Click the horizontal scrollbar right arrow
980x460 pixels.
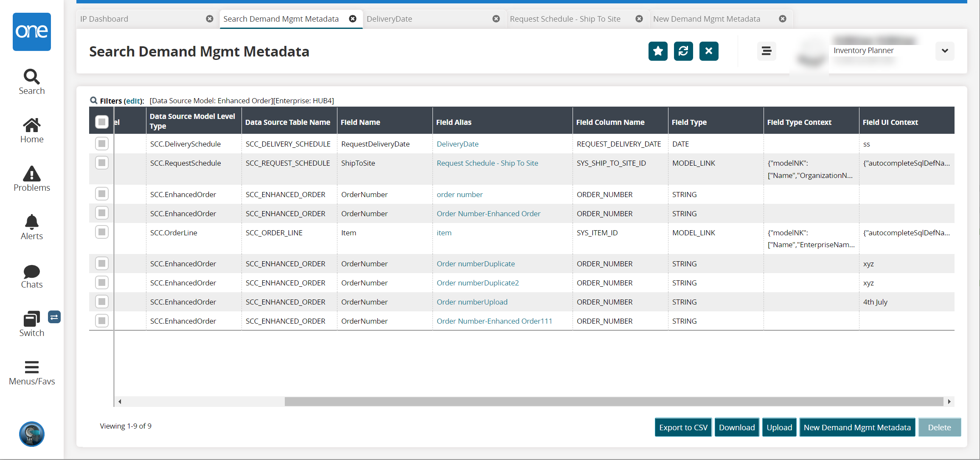click(949, 401)
